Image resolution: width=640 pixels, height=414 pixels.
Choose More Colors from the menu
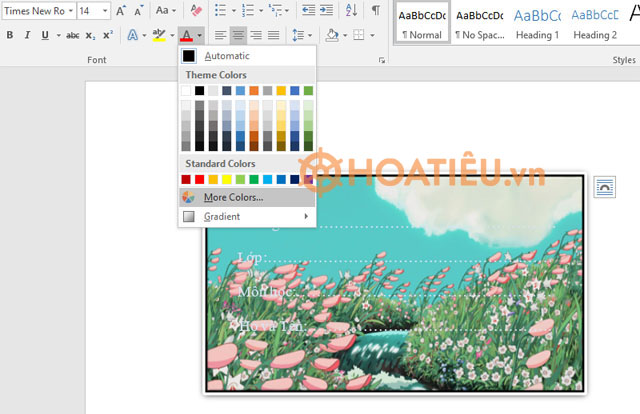233,197
